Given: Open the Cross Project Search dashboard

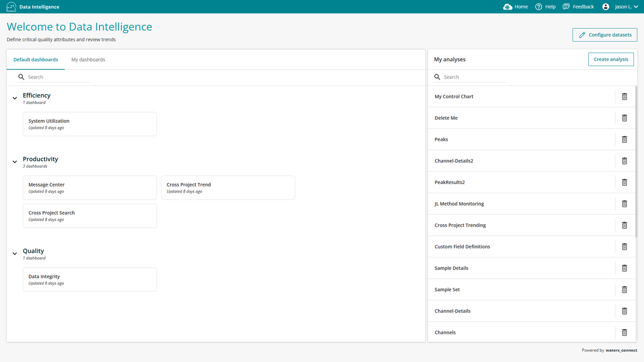Looking at the screenshot, I should 90,216.
